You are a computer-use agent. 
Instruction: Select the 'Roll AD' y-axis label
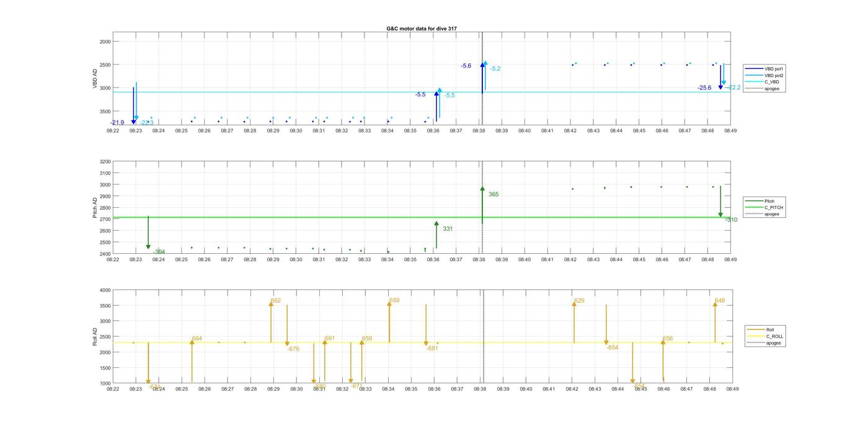coord(95,337)
